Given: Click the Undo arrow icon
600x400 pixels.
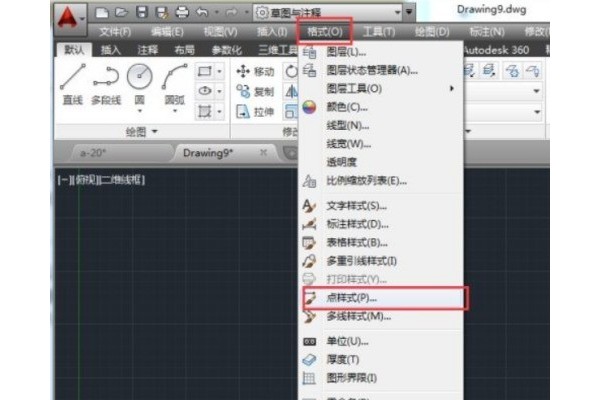Looking at the screenshot, I should coord(202,13).
